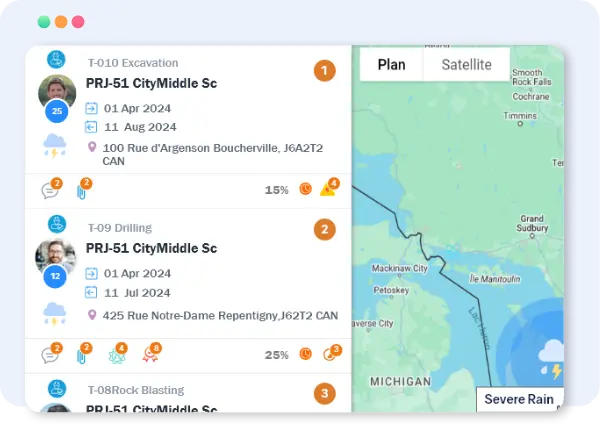Click clock icon beside 15% progress
This screenshot has height=431, width=600.
pos(305,189)
